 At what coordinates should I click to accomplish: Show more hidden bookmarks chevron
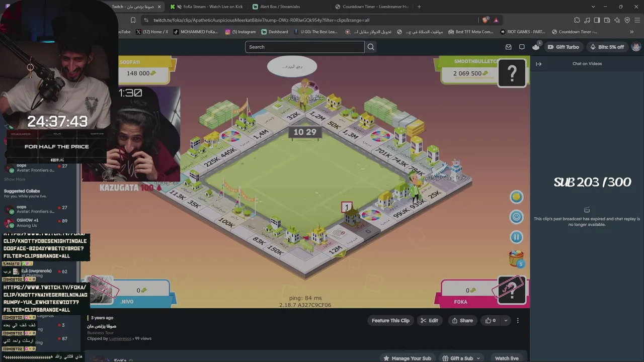(632, 32)
